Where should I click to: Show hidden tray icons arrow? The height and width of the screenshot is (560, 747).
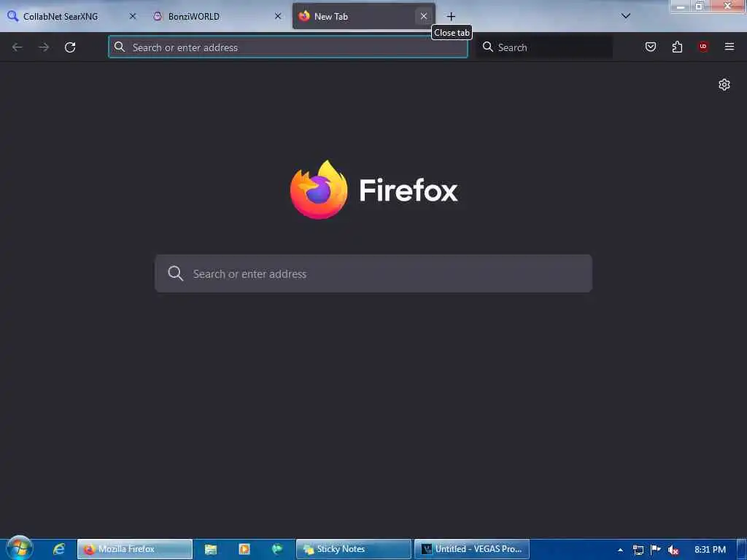click(x=620, y=550)
